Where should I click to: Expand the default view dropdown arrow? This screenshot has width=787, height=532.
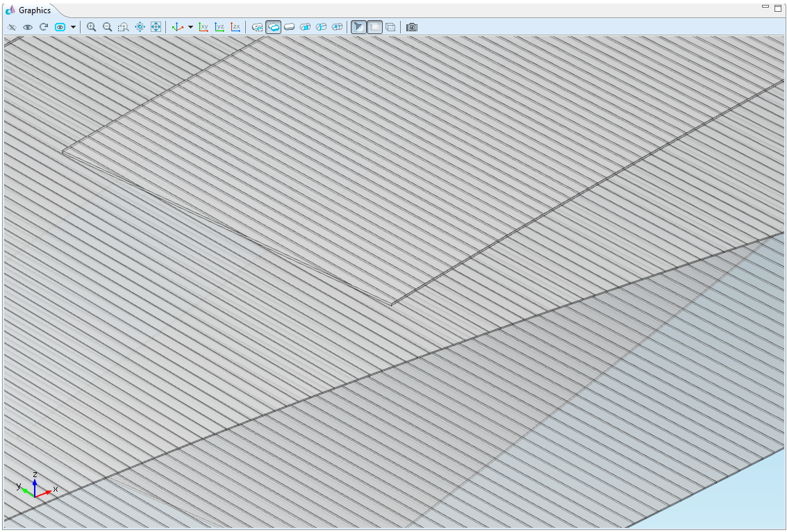[x=190, y=27]
